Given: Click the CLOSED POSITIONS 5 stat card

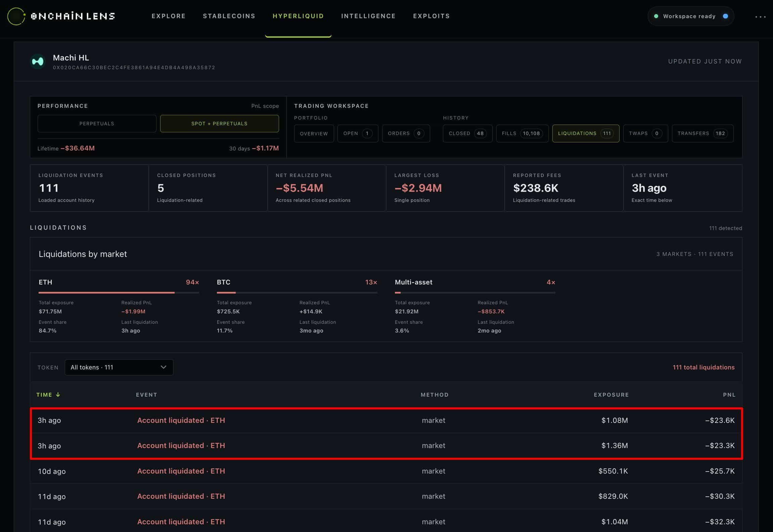Looking at the screenshot, I should pos(208,188).
